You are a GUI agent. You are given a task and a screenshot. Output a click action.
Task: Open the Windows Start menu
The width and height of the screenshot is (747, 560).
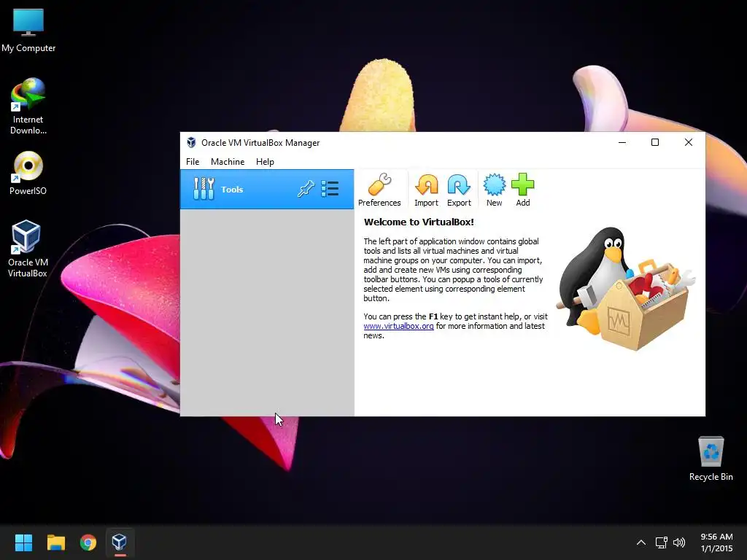(23, 542)
